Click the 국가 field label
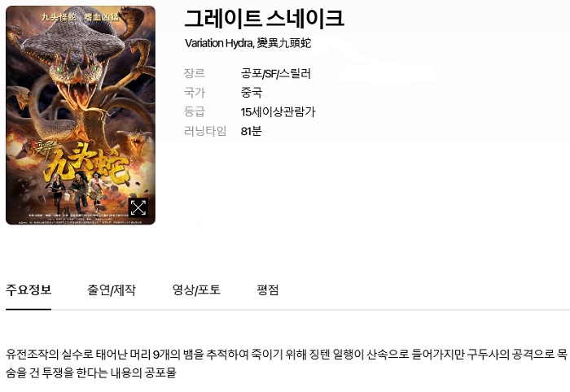 [195, 93]
